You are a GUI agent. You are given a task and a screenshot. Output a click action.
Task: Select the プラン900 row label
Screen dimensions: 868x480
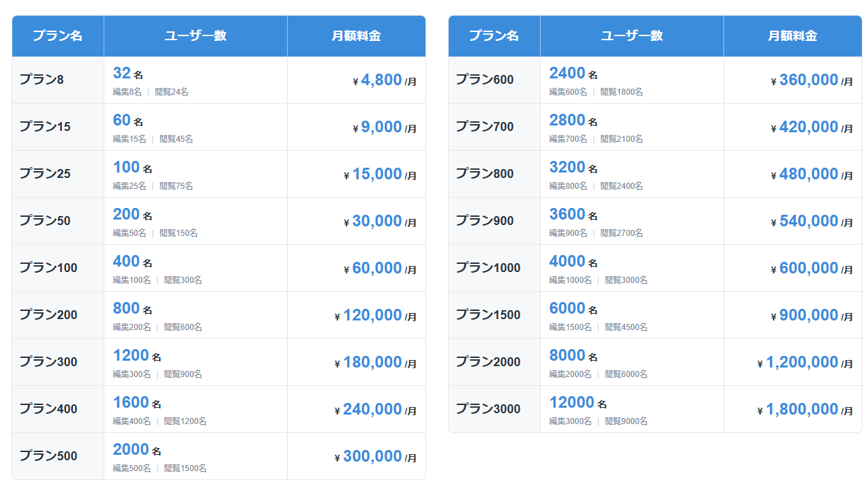(x=485, y=221)
